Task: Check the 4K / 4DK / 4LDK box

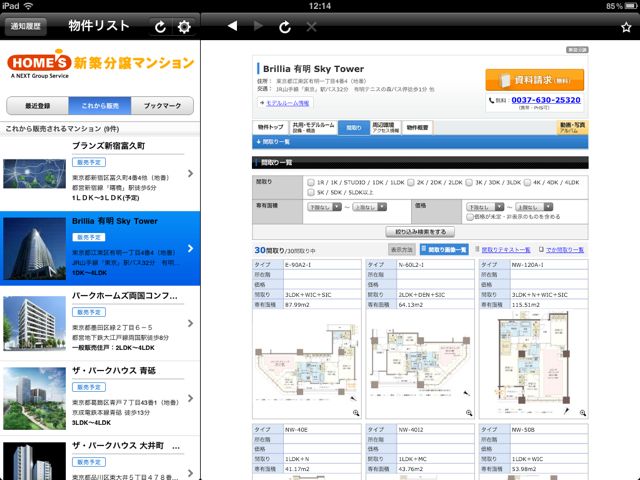Action: click(x=527, y=182)
